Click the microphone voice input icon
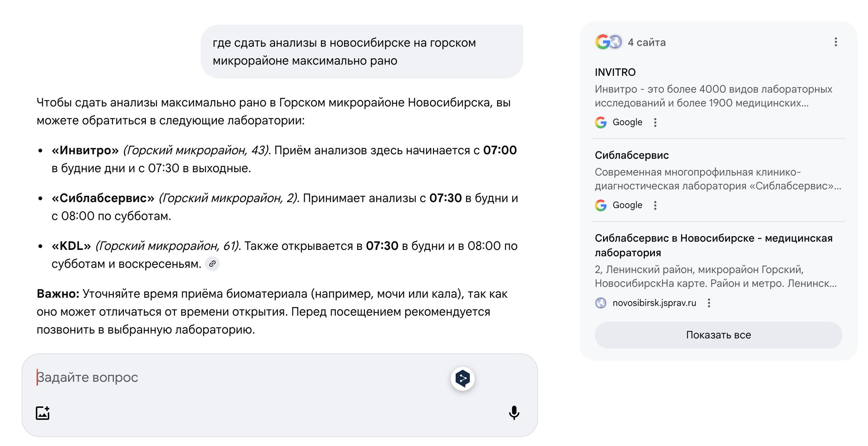The height and width of the screenshot is (446, 868). click(x=514, y=413)
